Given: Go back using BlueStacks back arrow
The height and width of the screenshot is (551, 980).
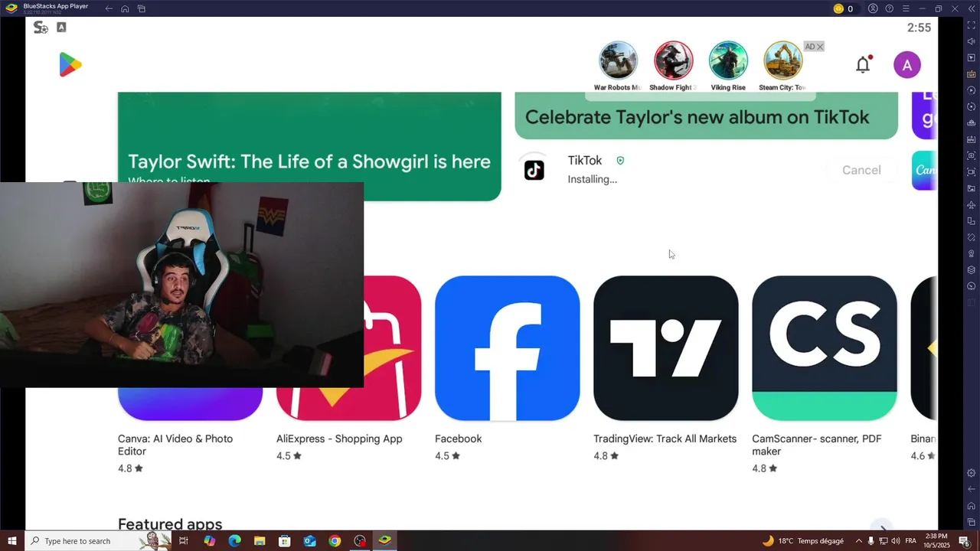Looking at the screenshot, I should 109,8.
